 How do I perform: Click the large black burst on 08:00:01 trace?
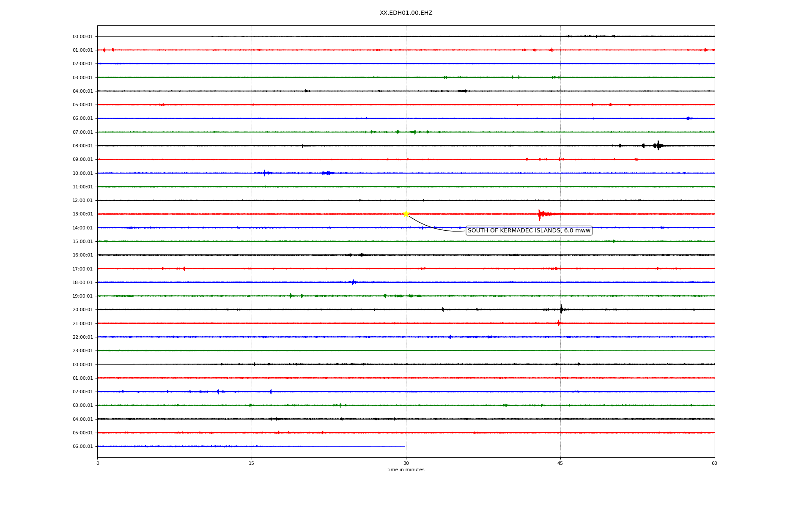coord(658,146)
